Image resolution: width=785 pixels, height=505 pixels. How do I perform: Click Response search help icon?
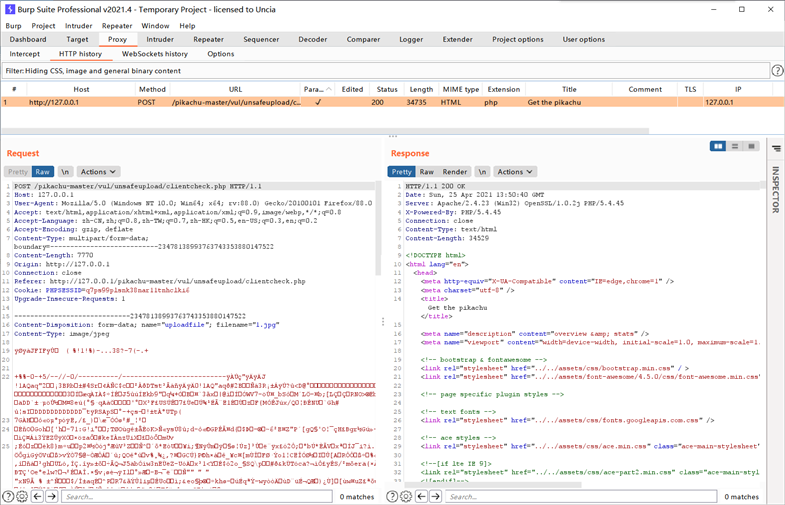tap(392, 496)
